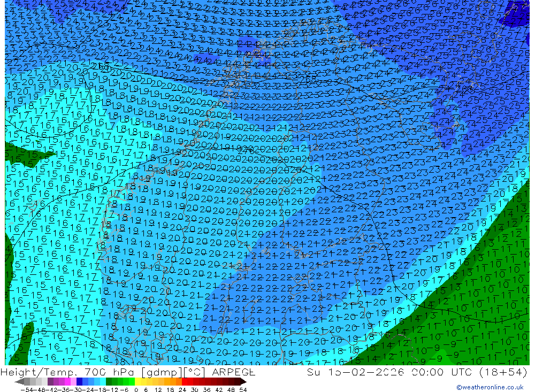
Task: Click the '(18+54)' forecast run text
Action: click(503, 372)
